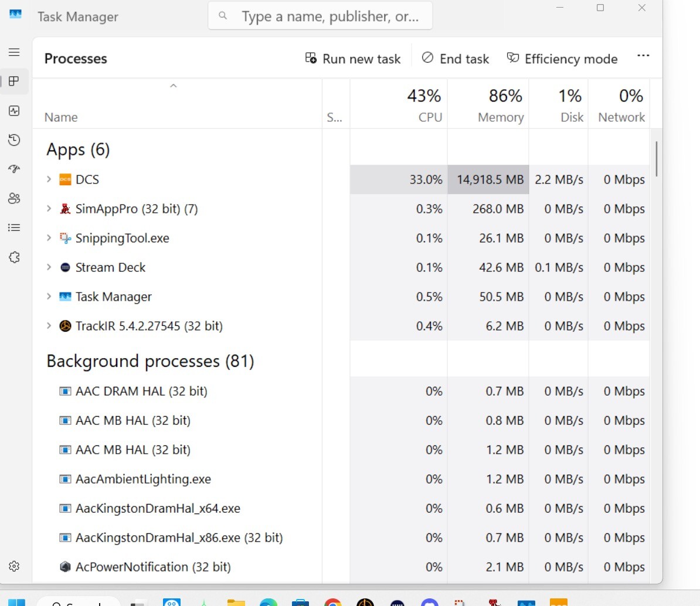The image size is (700, 606).
Task: Expand the DCS process group
Action: click(49, 179)
